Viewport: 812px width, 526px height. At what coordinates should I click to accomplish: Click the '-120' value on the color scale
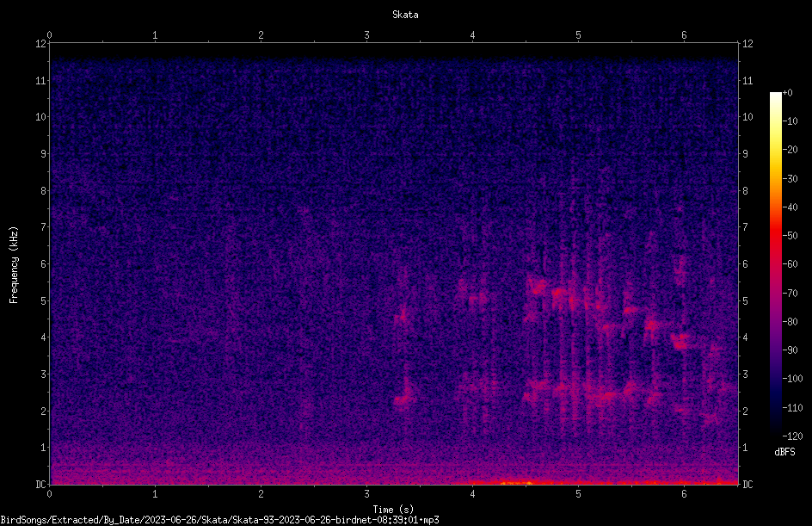(x=793, y=436)
